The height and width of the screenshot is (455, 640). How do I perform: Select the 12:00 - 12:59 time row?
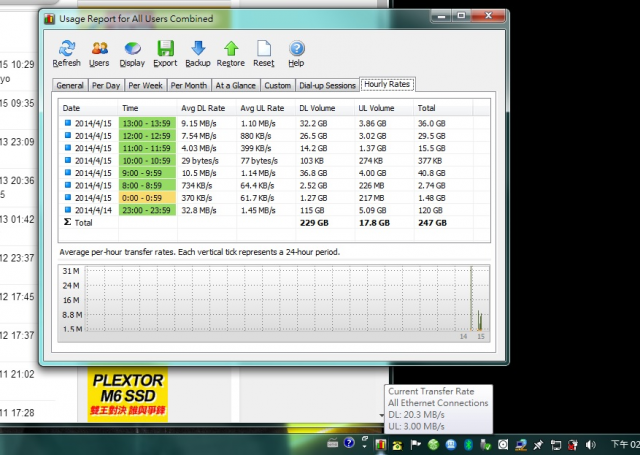tap(147, 136)
